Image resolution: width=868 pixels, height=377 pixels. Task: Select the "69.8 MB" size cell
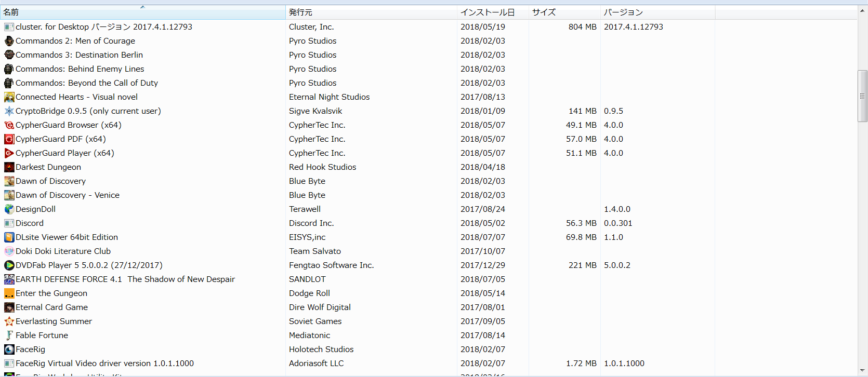click(582, 237)
